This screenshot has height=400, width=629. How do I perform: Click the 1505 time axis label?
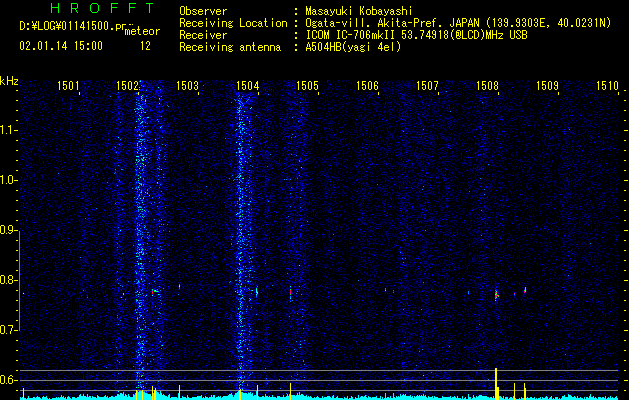(307, 86)
